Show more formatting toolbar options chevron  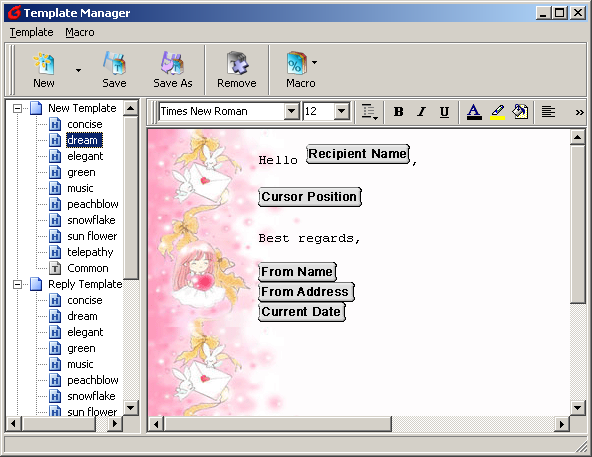[x=580, y=112]
